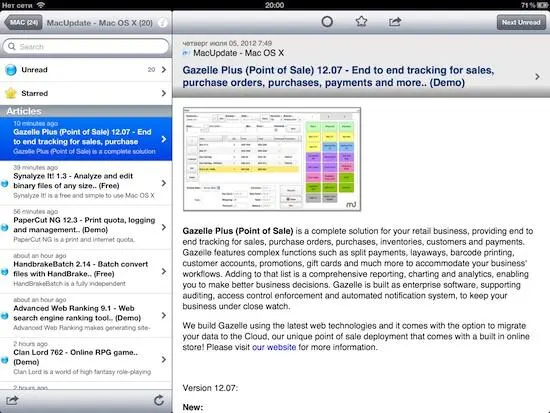Viewport: 550px width, 413px height.
Task: Click the unread dot beside Synalyze It!
Action: point(5,184)
